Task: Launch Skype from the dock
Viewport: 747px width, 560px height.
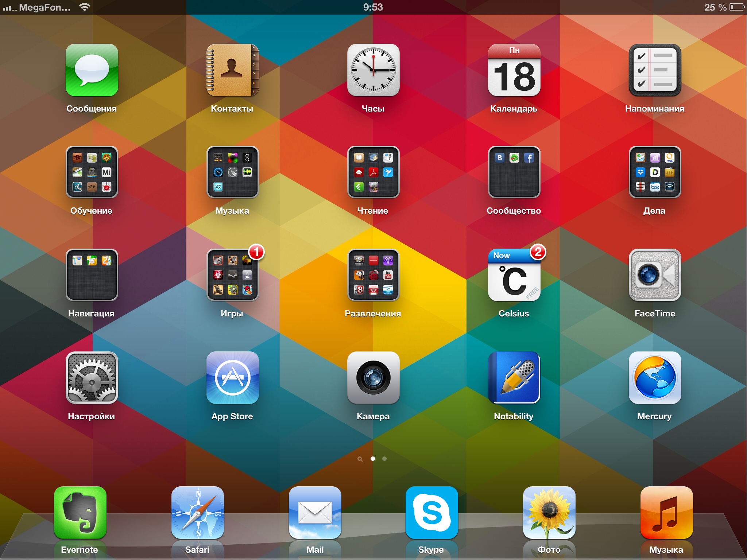Action: click(x=432, y=513)
